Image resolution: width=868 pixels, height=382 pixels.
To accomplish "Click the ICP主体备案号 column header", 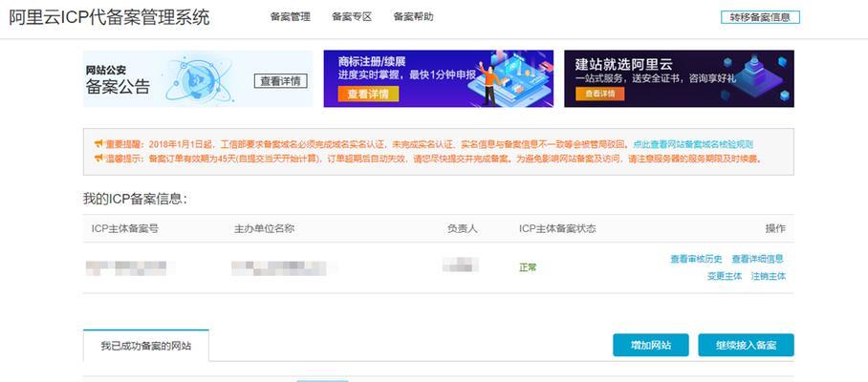I will [x=124, y=228].
